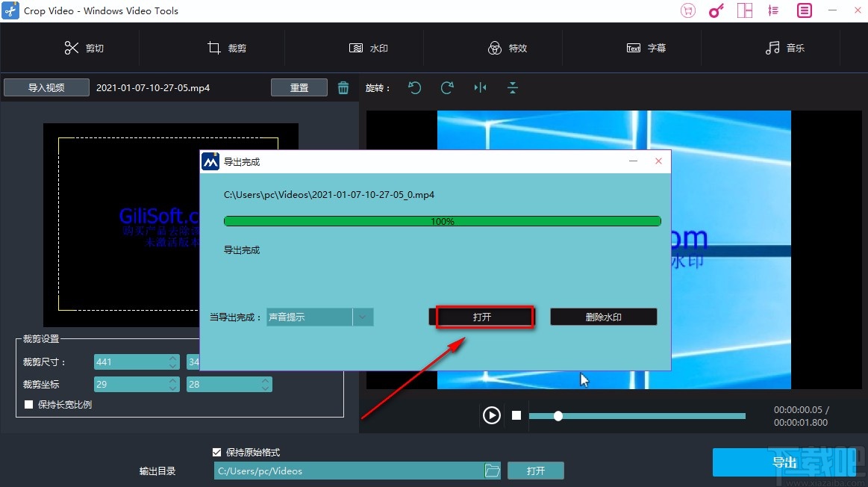Open the 声音提示 dropdown in export dialog

(363, 317)
